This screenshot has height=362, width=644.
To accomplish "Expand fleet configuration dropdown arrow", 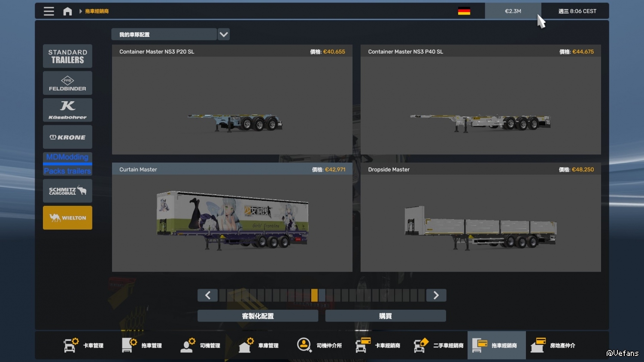I will (x=224, y=34).
